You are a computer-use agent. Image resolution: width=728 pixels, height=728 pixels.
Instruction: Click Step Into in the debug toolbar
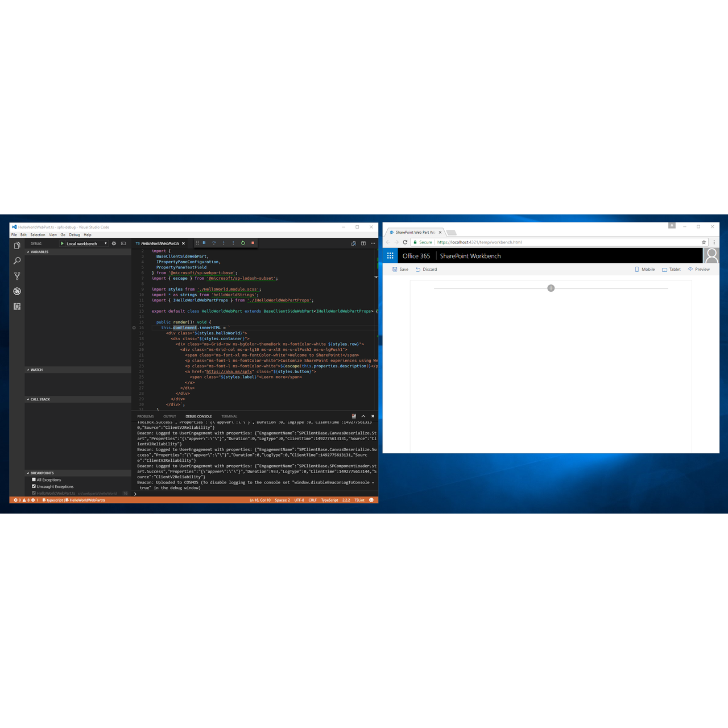point(224,243)
